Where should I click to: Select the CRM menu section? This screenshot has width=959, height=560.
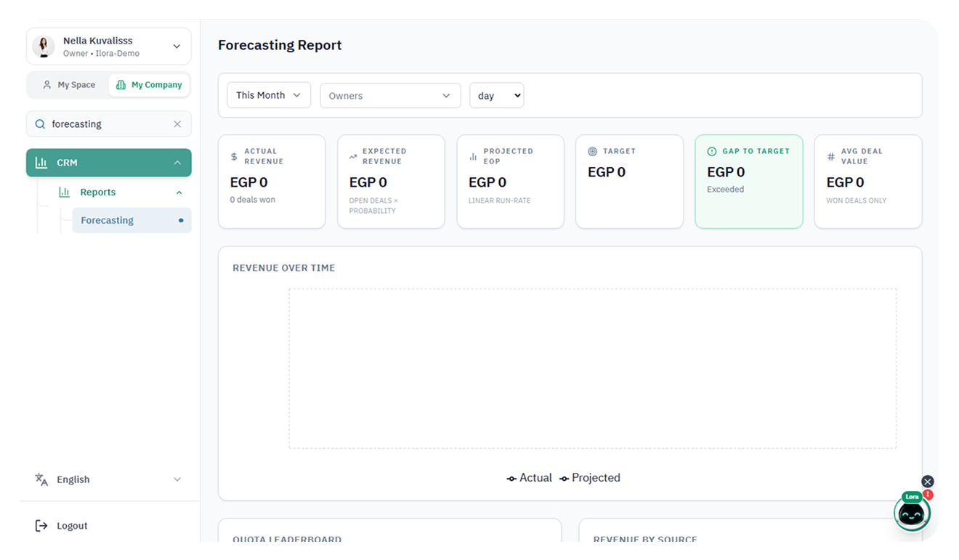tap(109, 163)
